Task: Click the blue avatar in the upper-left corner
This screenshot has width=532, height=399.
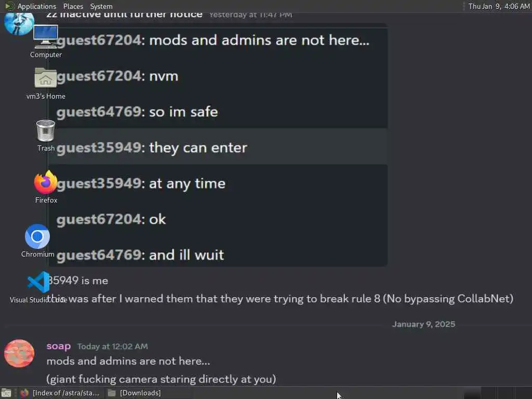Action: pos(19,24)
